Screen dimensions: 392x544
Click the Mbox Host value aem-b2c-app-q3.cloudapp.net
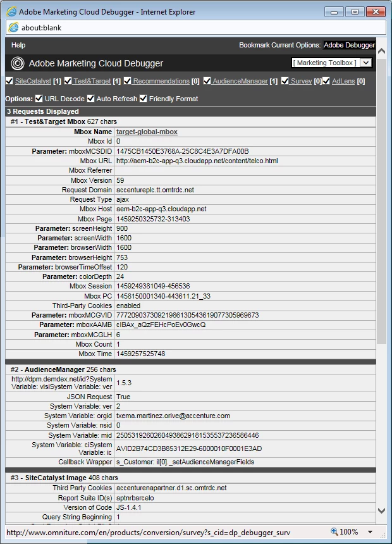[x=161, y=209]
